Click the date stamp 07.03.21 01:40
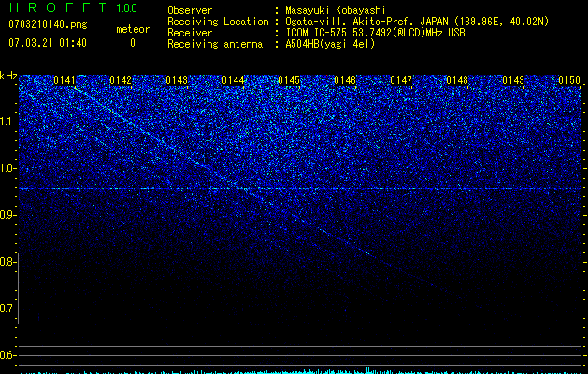This screenshot has height=374, width=588. coord(48,43)
